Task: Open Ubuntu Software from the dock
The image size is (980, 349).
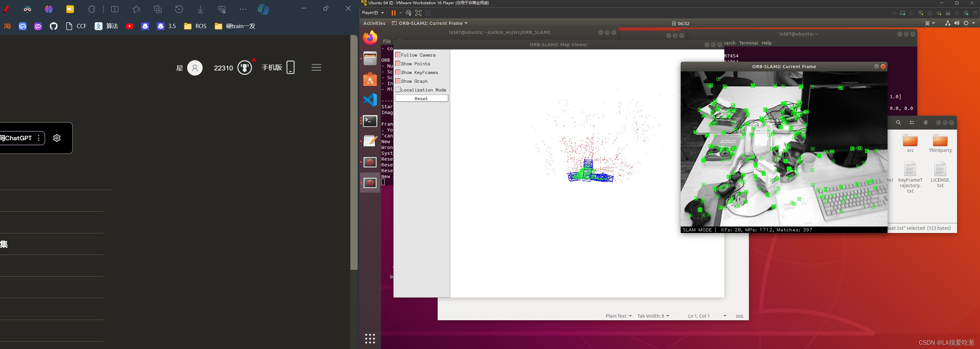Action: [x=370, y=79]
